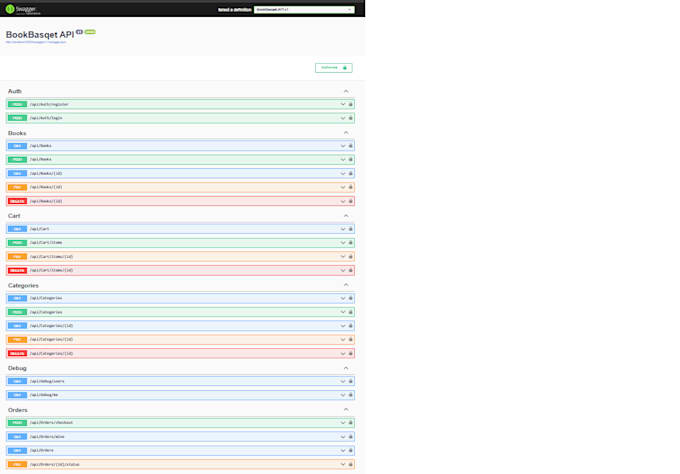Click lock icon on PUT /api/Books/{id} row
This screenshot has width=680, height=474.
tap(350, 187)
